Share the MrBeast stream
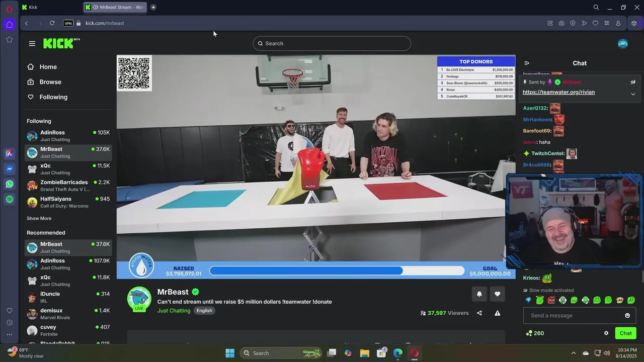The image size is (644, 362). 479,313
